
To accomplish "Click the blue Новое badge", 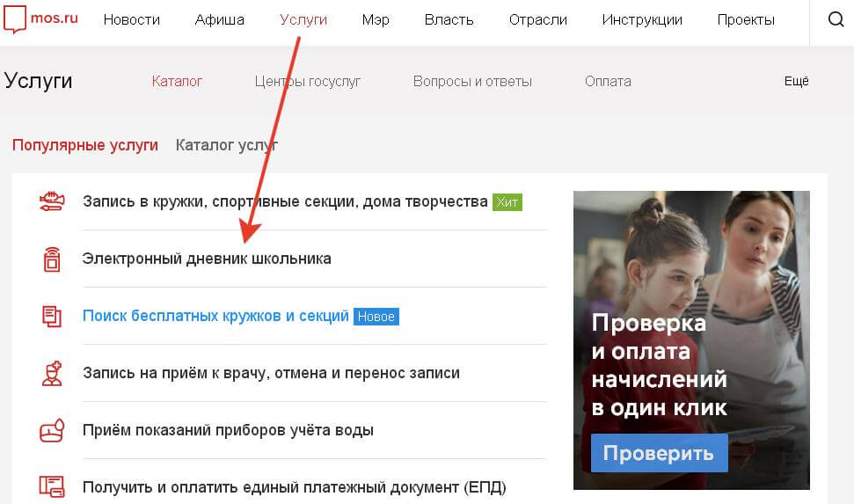I will [x=376, y=317].
